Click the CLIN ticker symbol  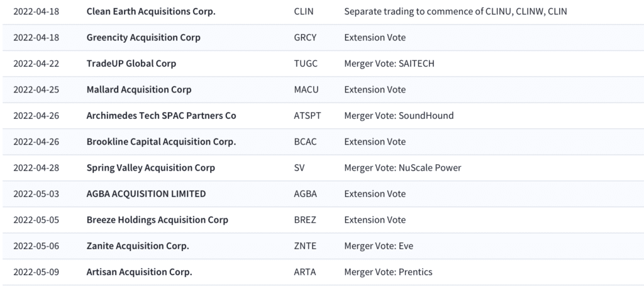tap(304, 11)
